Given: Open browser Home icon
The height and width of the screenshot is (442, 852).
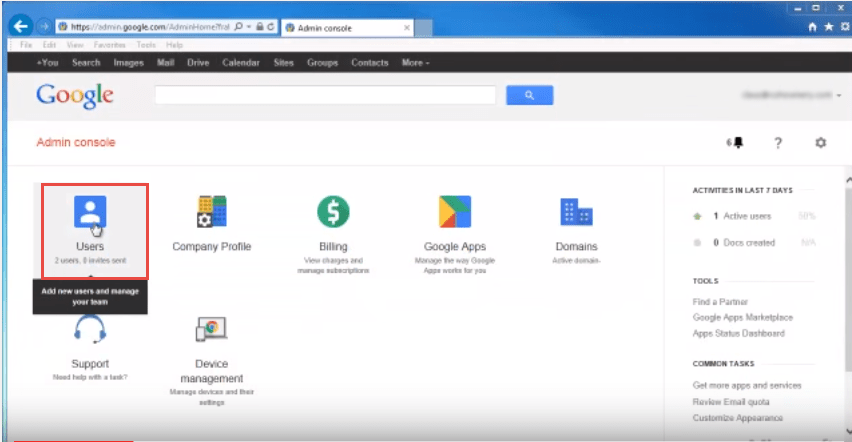Looking at the screenshot, I should pyautogui.click(x=812, y=27).
